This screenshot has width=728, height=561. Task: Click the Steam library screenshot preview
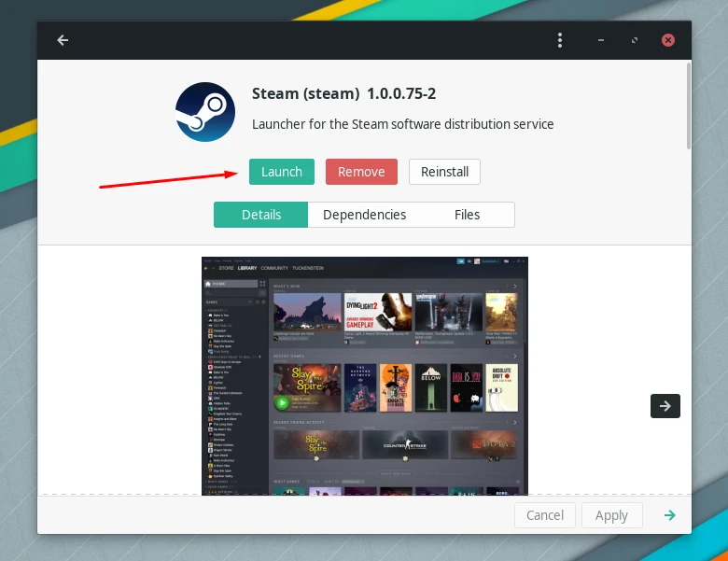tap(365, 375)
